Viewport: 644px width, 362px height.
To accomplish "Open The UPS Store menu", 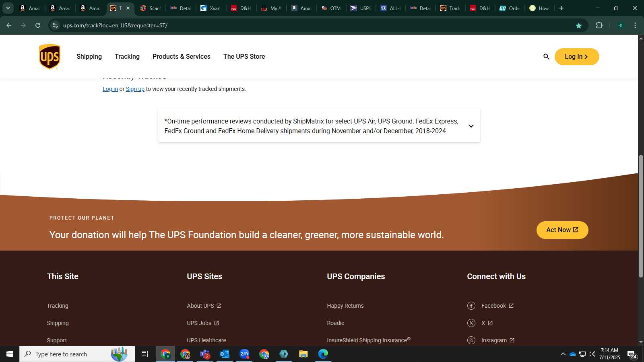I will click(244, 57).
